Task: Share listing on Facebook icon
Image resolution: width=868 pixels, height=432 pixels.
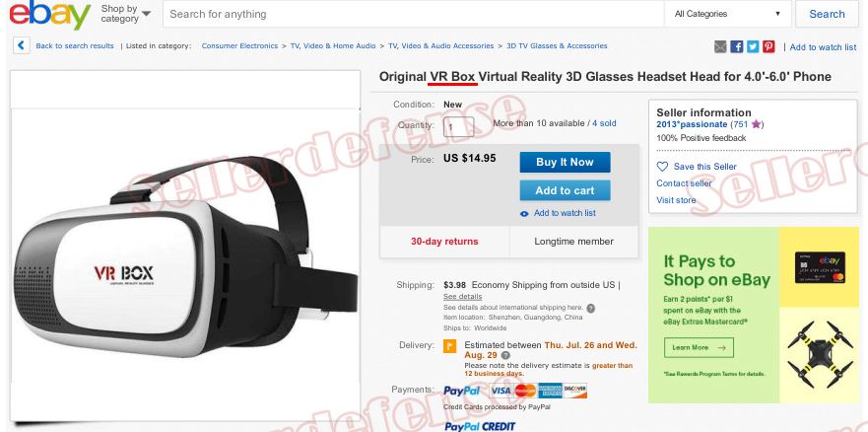Action: click(x=736, y=46)
